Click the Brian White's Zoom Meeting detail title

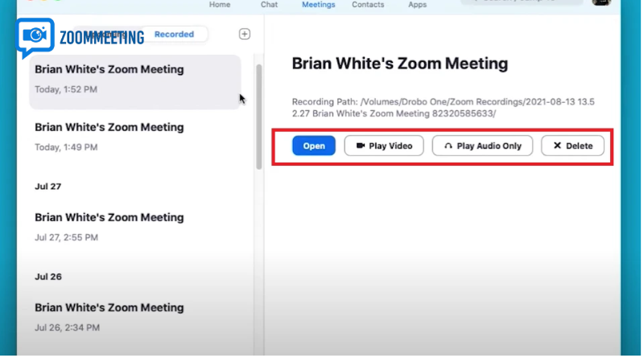(400, 64)
